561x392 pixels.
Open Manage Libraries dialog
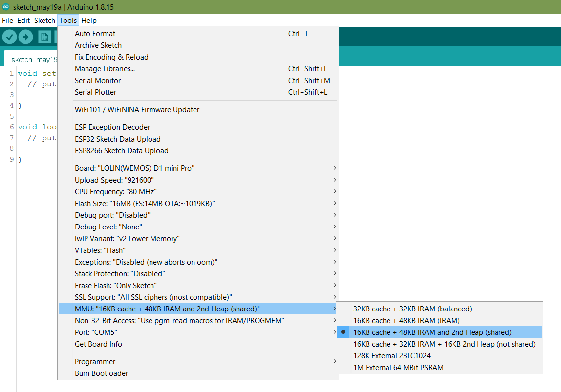(x=105, y=68)
